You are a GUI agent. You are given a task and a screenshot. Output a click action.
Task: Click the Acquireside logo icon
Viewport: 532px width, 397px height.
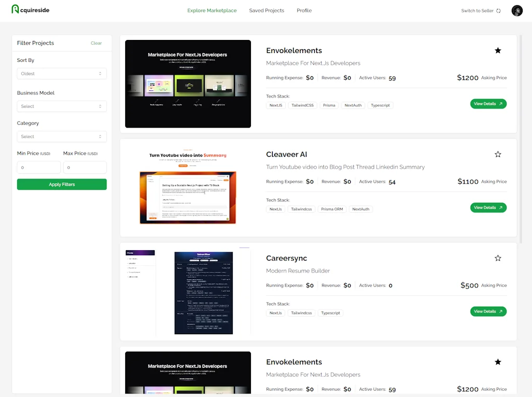pyautogui.click(x=15, y=9)
